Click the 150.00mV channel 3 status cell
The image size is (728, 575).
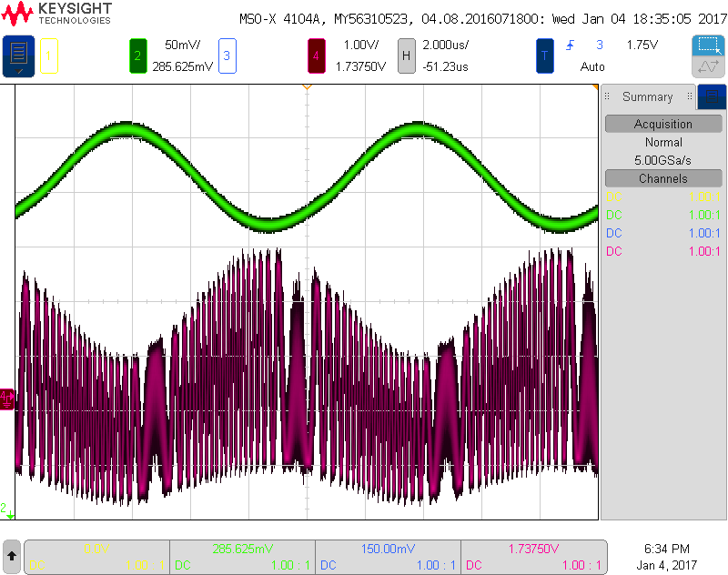click(389, 557)
